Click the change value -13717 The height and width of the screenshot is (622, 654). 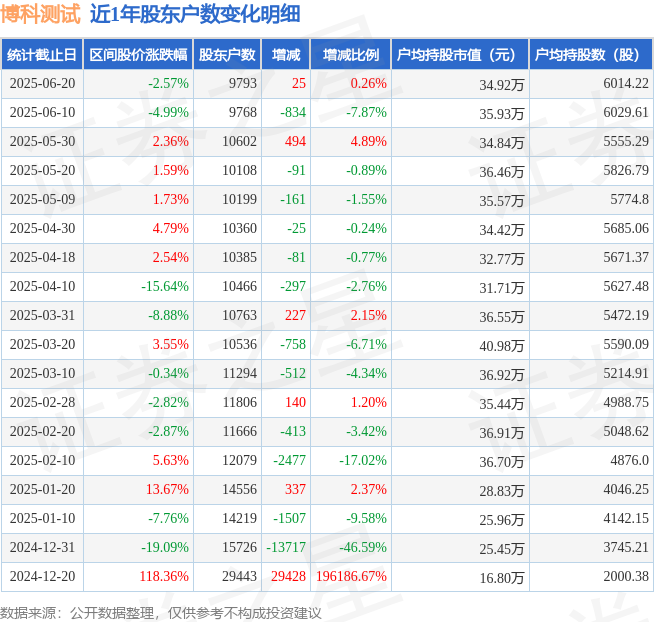point(286,547)
